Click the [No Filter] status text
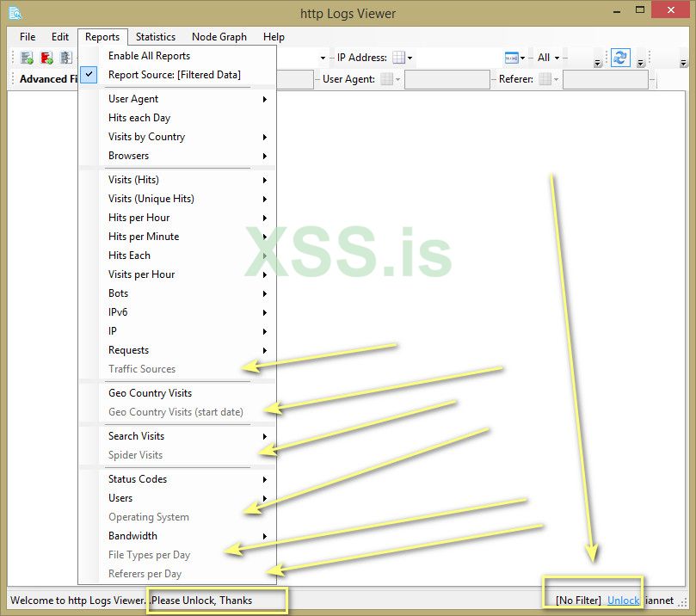This screenshot has width=696, height=616. [x=578, y=601]
